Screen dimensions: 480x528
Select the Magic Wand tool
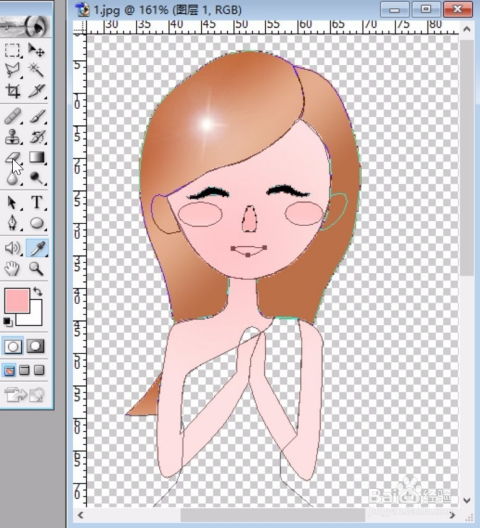tap(36, 70)
